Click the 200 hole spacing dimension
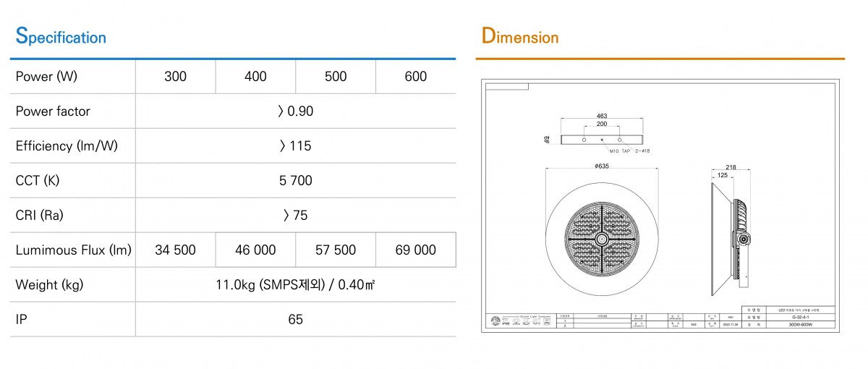 (x=601, y=124)
